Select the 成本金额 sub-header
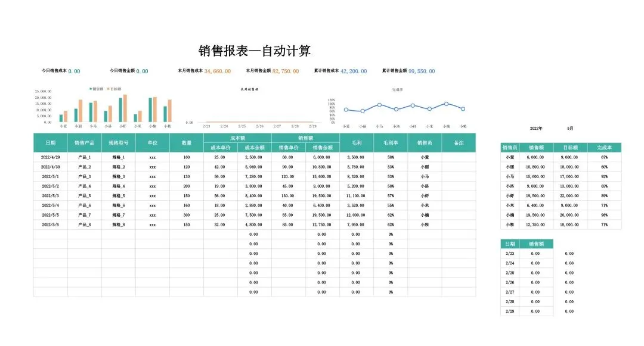The height and width of the screenshot is (346, 644). point(255,148)
